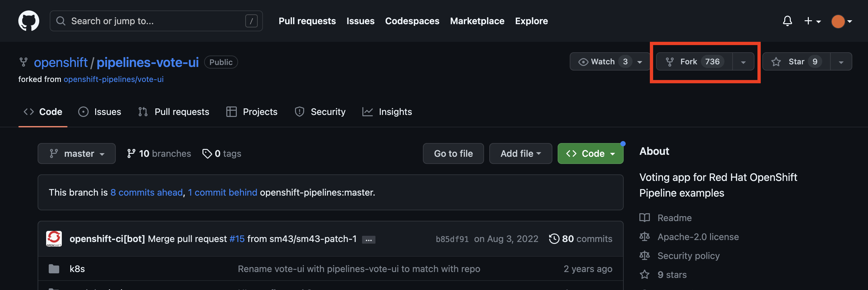
Task: Switch to the Insights tab
Action: point(387,112)
